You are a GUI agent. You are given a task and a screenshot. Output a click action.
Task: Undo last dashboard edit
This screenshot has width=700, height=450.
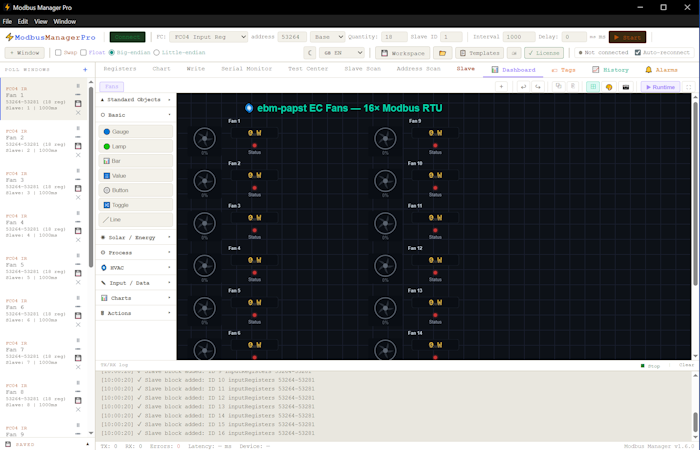(x=523, y=87)
